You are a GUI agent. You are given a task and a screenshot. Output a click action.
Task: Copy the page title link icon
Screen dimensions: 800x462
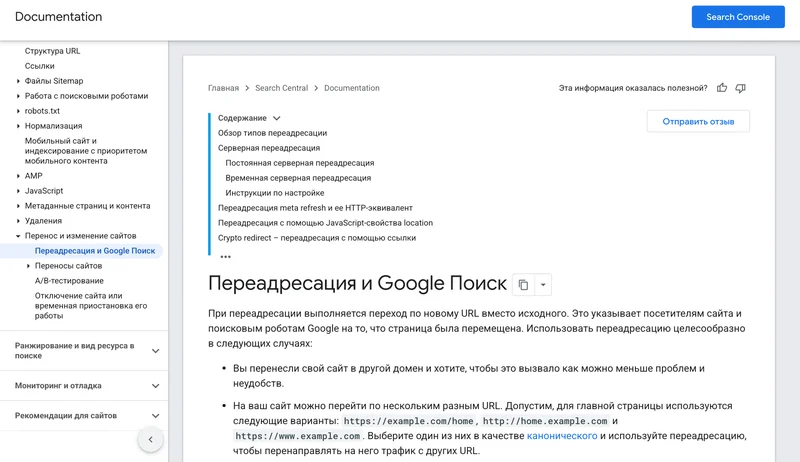[x=523, y=285]
